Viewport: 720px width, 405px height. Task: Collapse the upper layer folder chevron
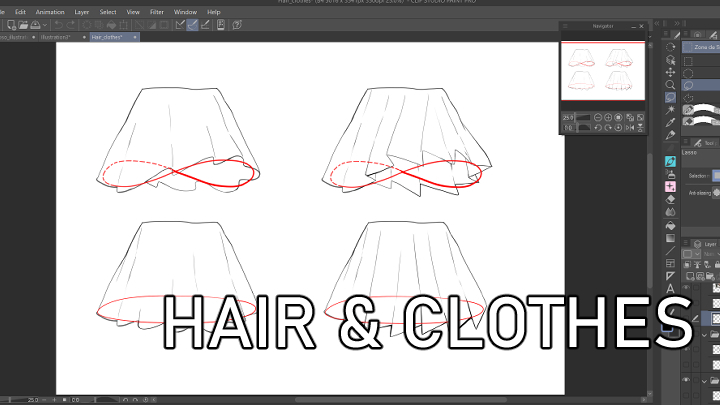pos(704,335)
